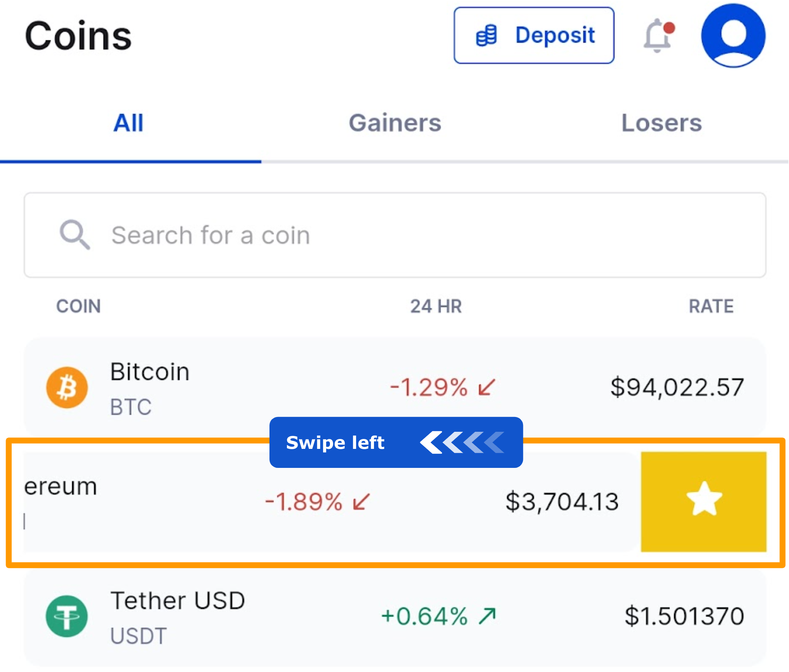Click the RATE column header
Image resolution: width=789 pixels, height=672 pixels.
tap(711, 306)
